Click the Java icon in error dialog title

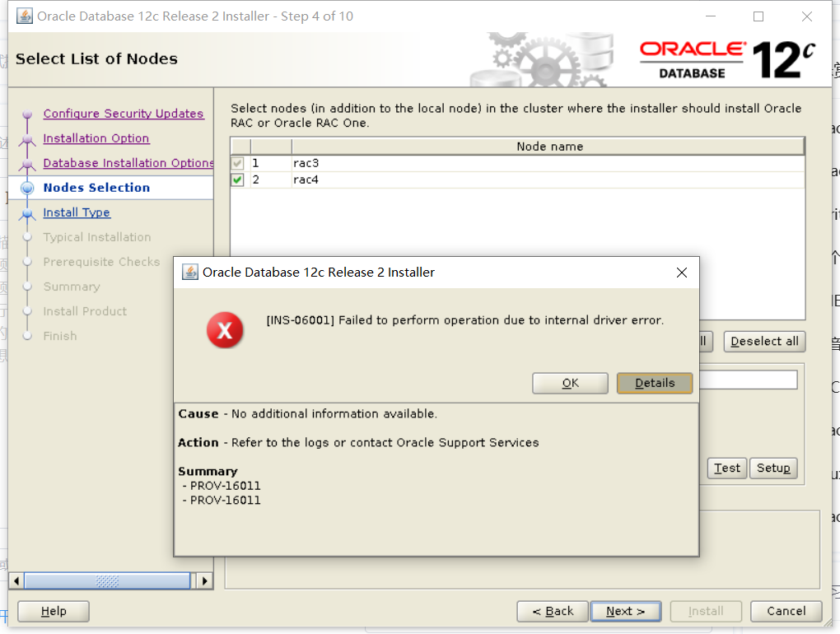(x=189, y=272)
